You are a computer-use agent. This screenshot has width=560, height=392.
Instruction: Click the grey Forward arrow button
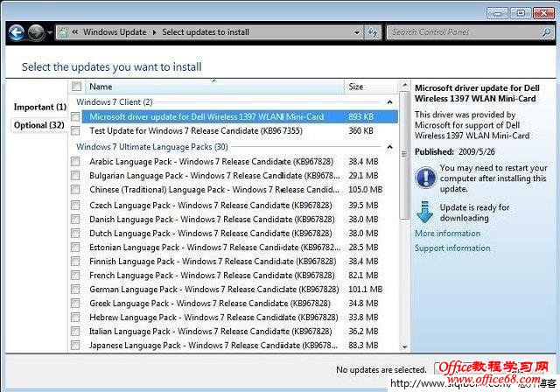36,33
